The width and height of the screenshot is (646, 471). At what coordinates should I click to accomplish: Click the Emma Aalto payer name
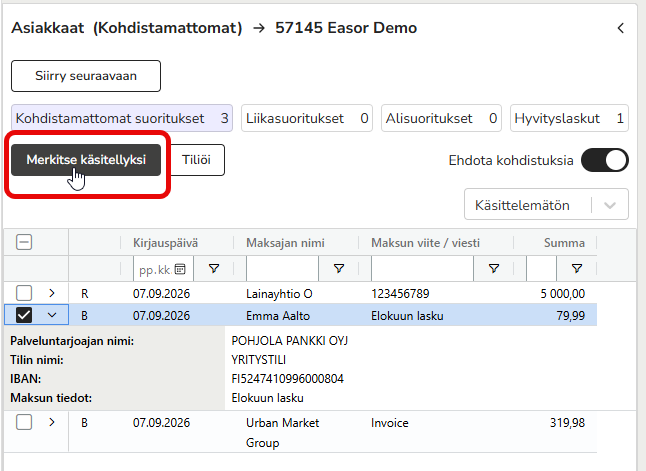pos(278,316)
